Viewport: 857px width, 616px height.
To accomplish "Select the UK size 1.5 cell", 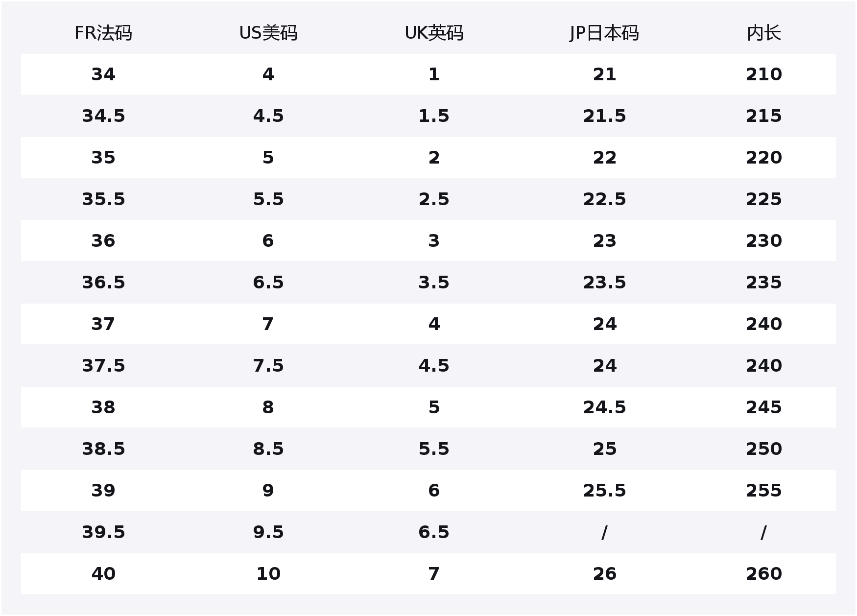I will pyautogui.click(x=434, y=116).
